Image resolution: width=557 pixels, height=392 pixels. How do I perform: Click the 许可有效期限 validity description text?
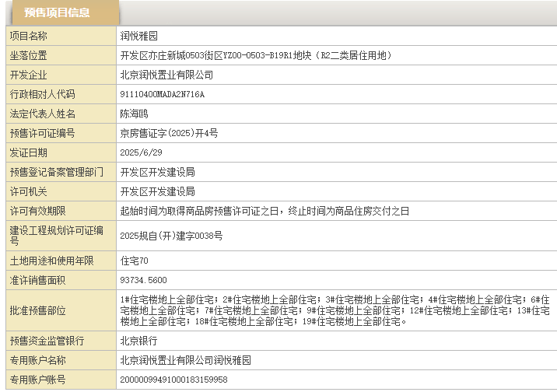pos(264,211)
